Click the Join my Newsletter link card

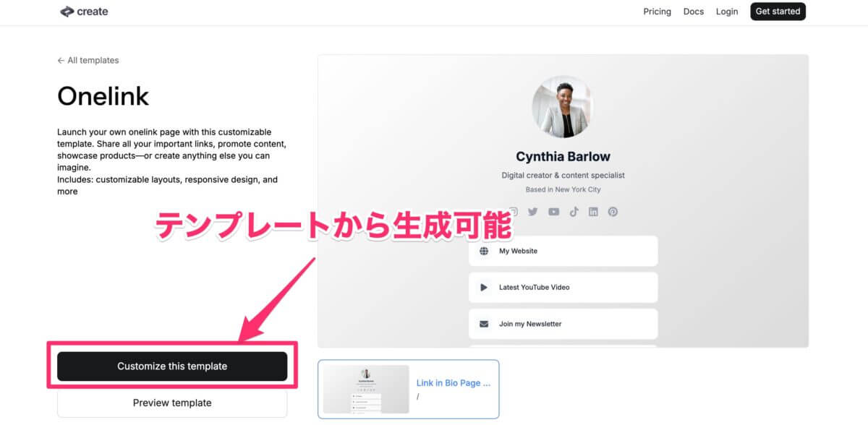click(x=563, y=324)
